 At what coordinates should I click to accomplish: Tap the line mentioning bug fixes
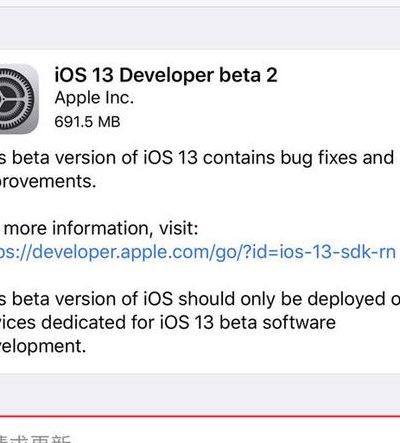click(x=197, y=158)
